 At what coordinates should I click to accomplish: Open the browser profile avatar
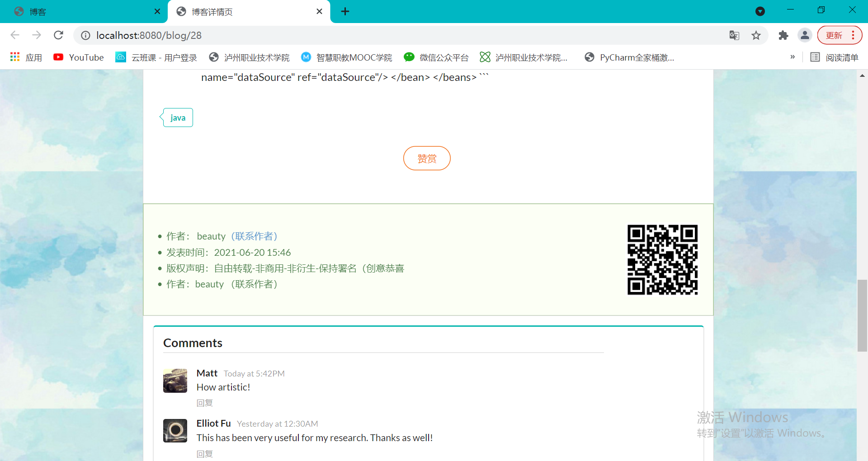[805, 35]
